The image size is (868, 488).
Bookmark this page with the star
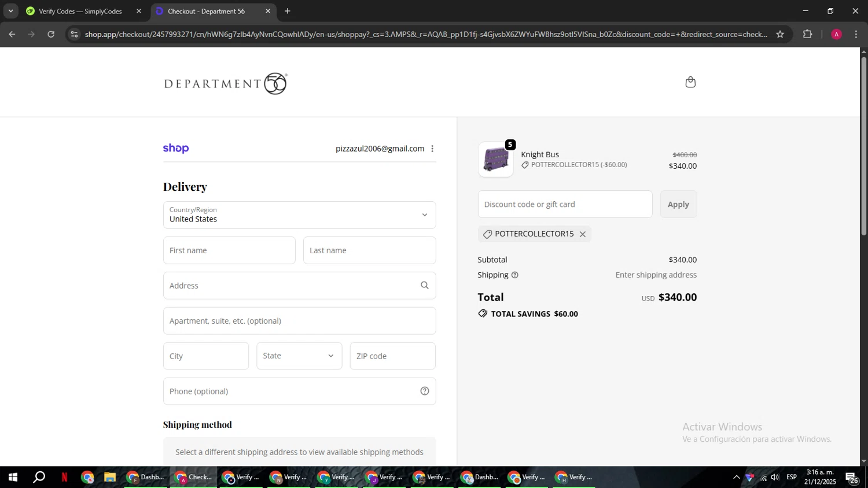pos(780,34)
